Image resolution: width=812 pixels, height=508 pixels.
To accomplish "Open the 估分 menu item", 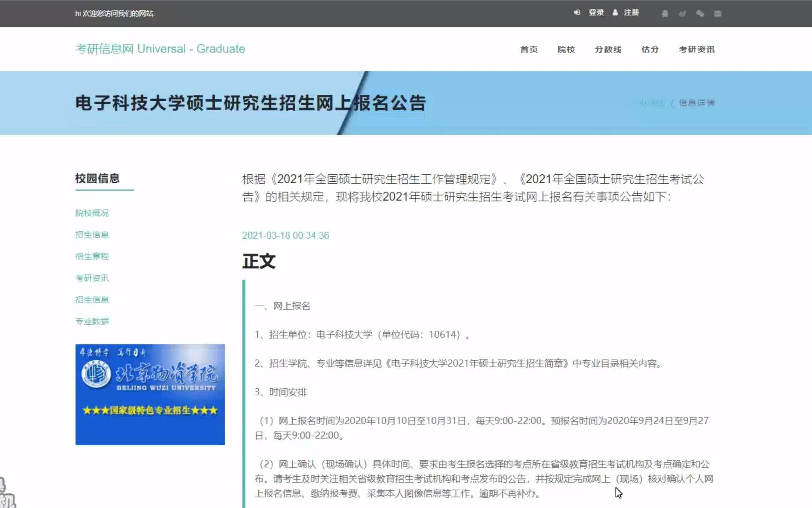I will click(x=649, y=50).
